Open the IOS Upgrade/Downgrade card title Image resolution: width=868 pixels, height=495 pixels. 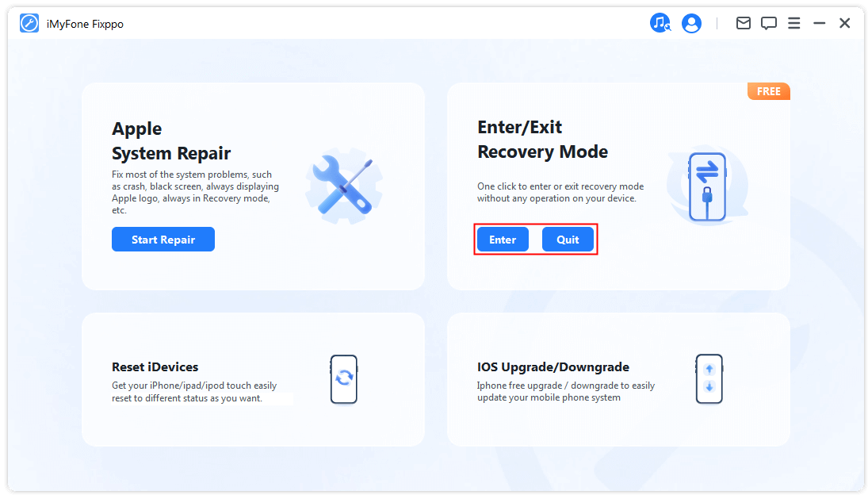click(x=553, y=366)
